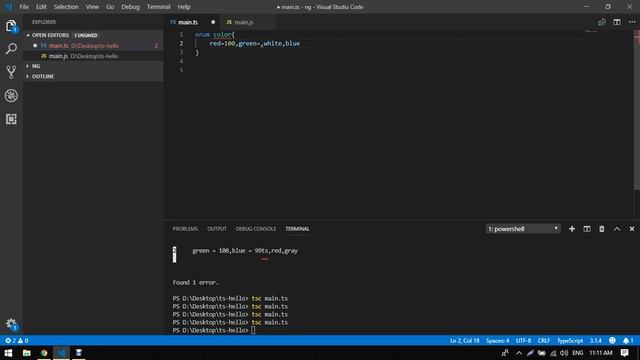Click in the terminal prompt input line
Screen dimensions: 640x360
click(x=253, y=330)
